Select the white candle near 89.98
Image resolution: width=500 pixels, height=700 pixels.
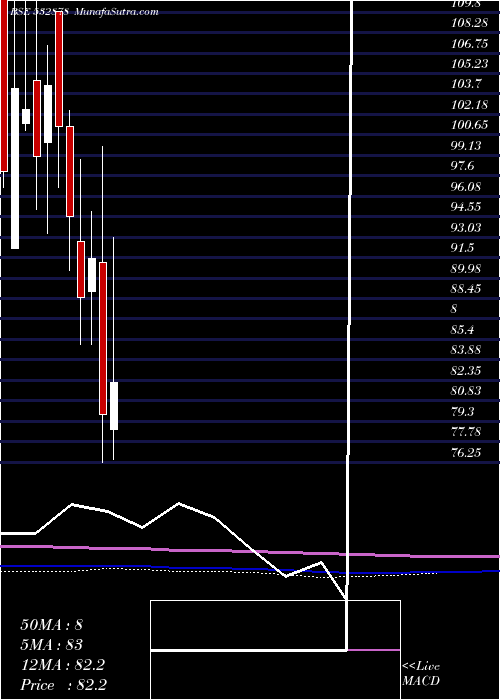92,275
